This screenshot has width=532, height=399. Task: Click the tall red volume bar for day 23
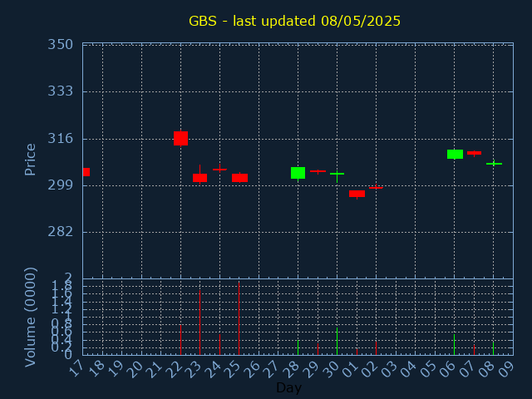pyautogui.click(x=199, y=323)
